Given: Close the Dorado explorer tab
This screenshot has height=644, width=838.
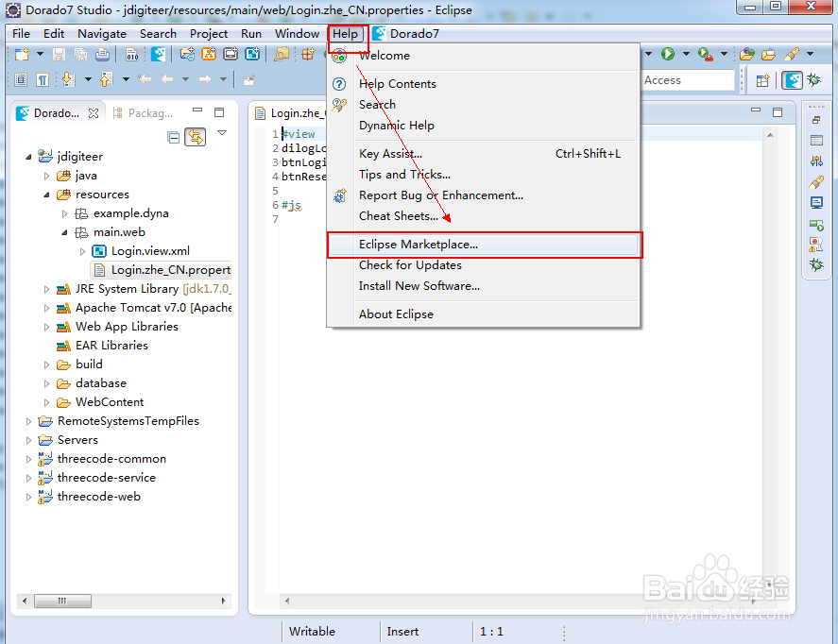Looking at the screenshot, I should point(94,113).
